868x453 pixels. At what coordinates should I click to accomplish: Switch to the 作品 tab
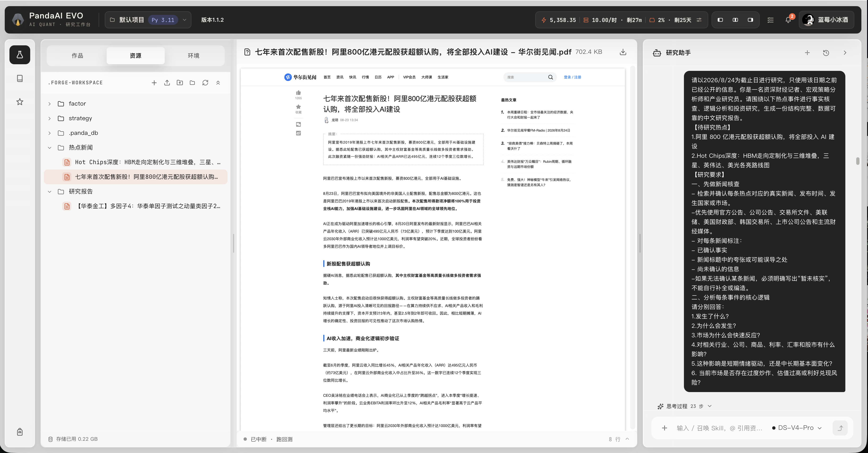[77, 55]
